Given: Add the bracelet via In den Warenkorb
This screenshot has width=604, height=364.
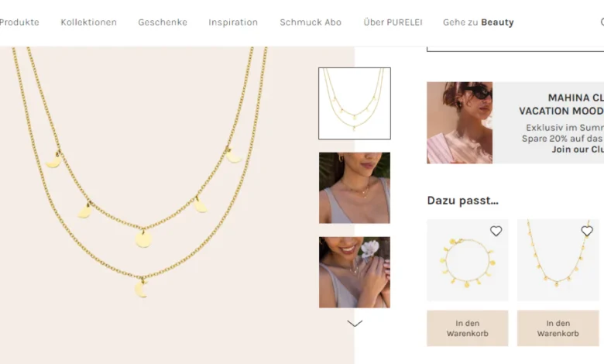Looking at the screenshot, I should [467, 328].
